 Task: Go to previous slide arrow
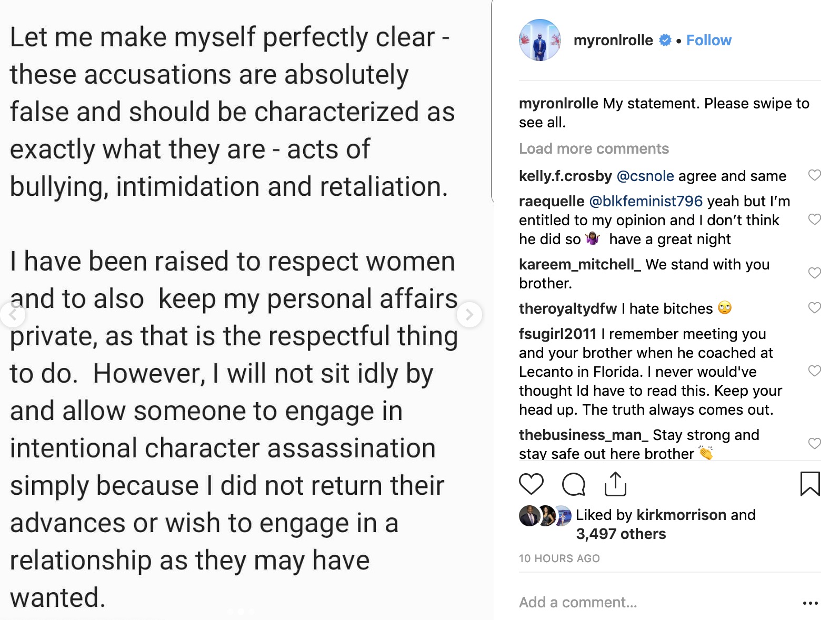[x=13, y=315]
